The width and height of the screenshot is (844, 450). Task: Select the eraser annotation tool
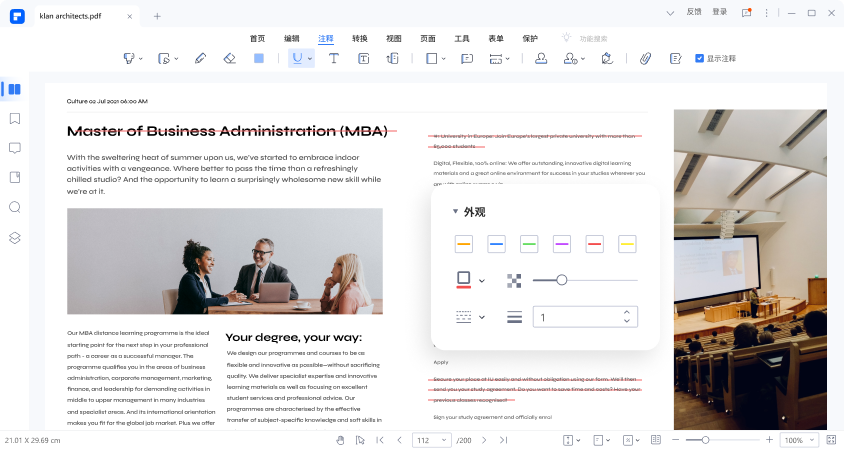(x=229, y=59)
